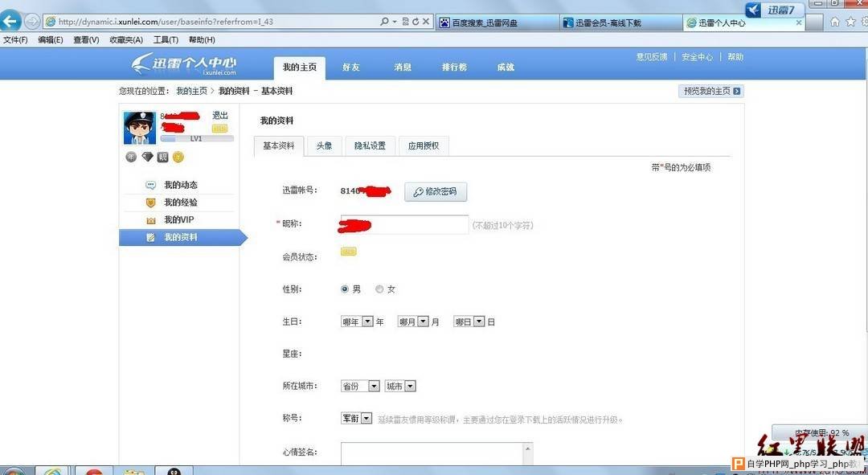This screenshot has width=868, height=475.
Task: Open 我的VIP via its crown icon
Action: [150, 220]
